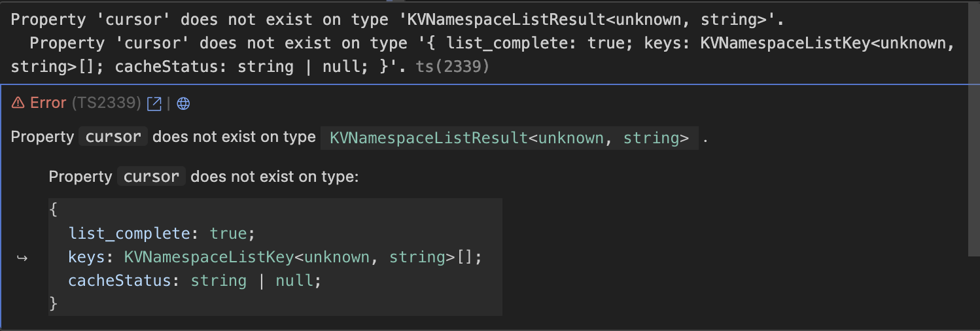Click the opening brace of the code block
980x331 pixels.
tap(53, 210)
